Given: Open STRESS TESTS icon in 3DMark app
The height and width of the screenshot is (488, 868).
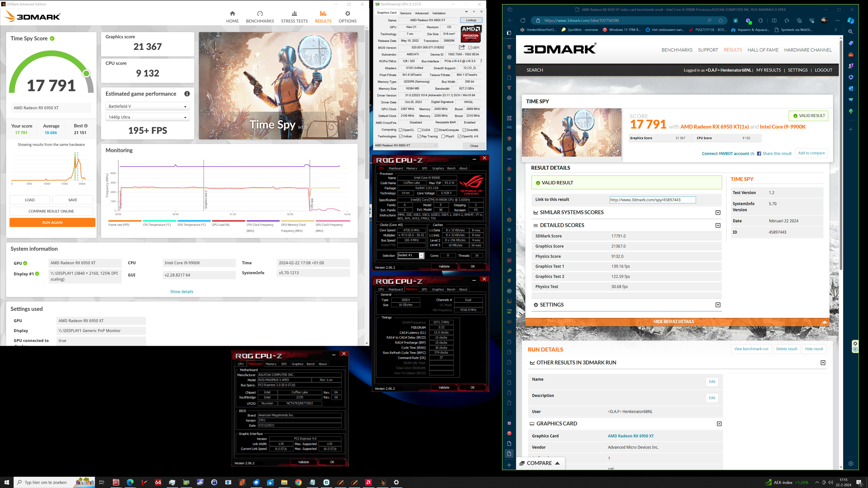Looking at the screenshot, I should (294, 14).
